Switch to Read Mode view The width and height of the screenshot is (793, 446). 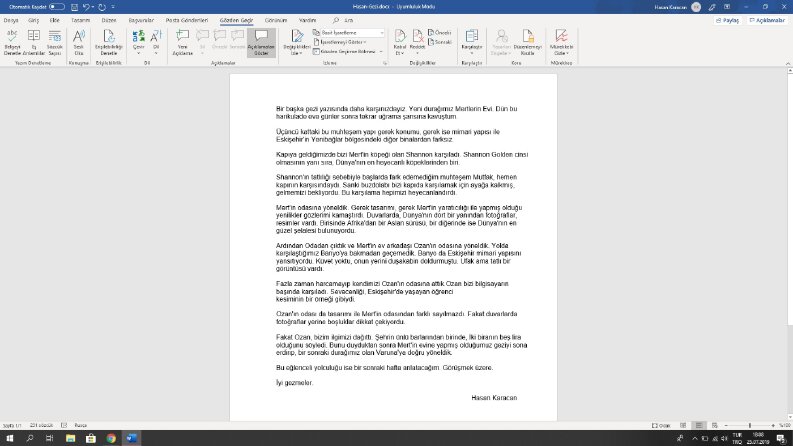pos(683,425)
